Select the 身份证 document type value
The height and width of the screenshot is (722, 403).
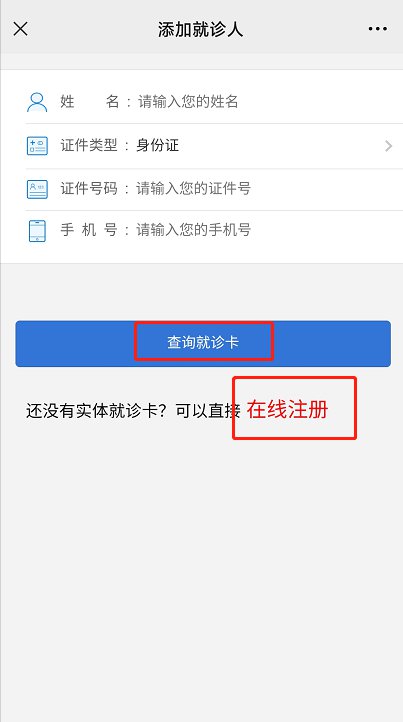click(158, 146)
